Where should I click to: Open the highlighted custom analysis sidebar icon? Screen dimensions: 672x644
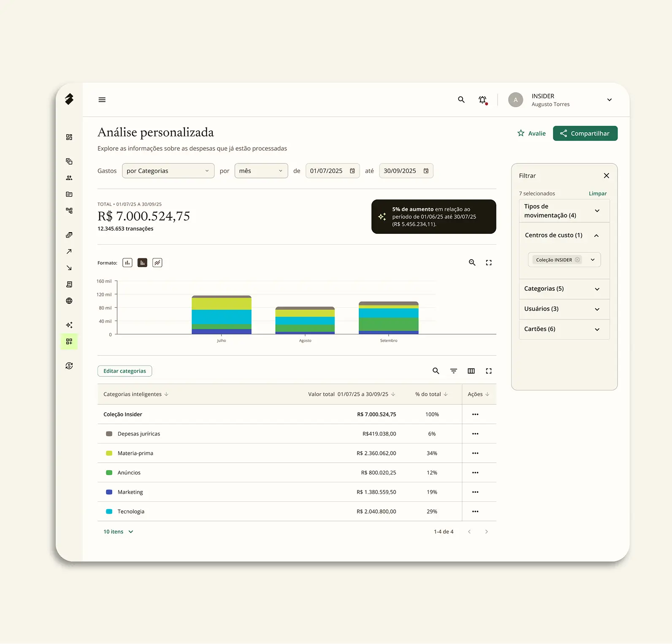(69, 341)
